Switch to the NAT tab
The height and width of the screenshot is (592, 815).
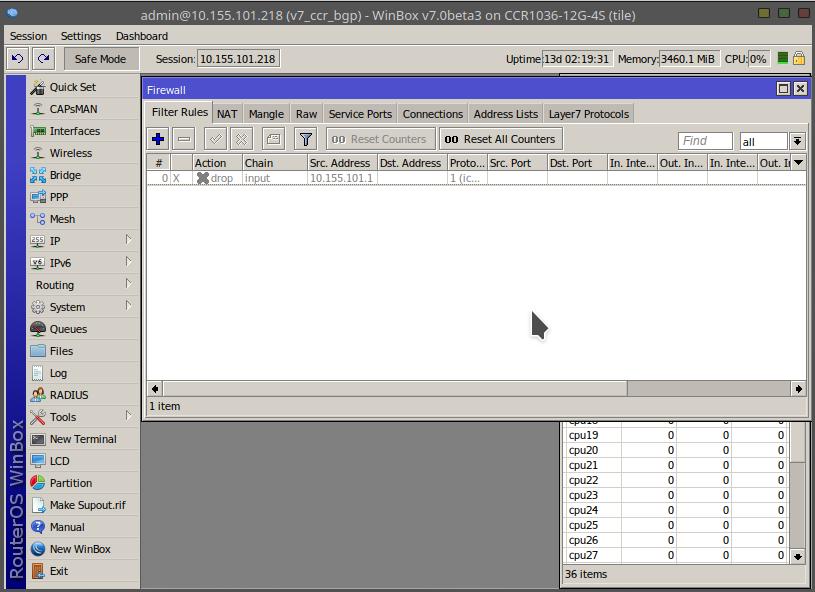pos(227,114)
